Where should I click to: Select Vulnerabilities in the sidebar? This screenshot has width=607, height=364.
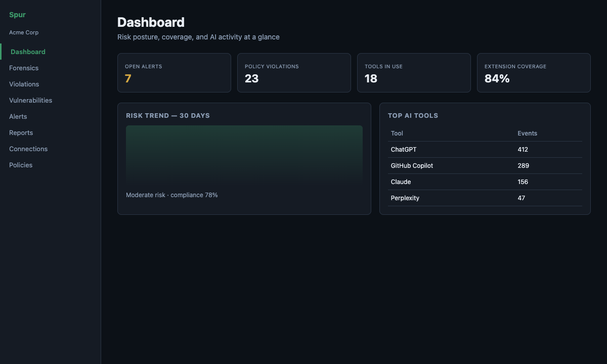tap(51, 100)
